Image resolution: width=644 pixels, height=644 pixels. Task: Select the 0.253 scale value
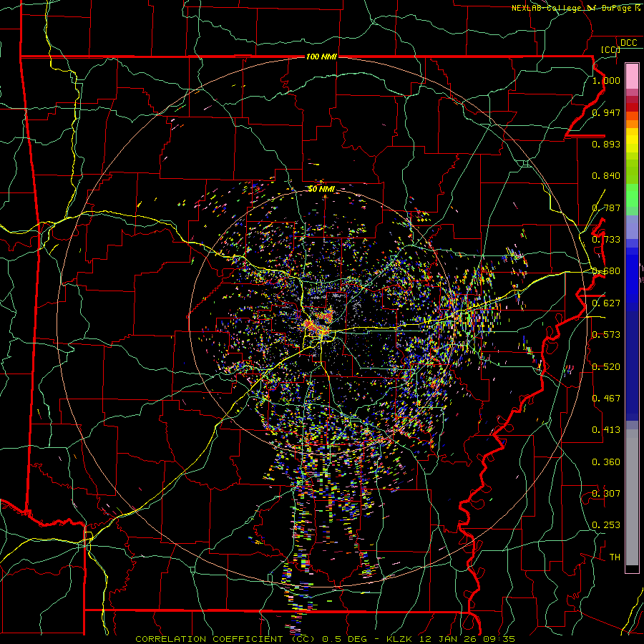[606, 525]
